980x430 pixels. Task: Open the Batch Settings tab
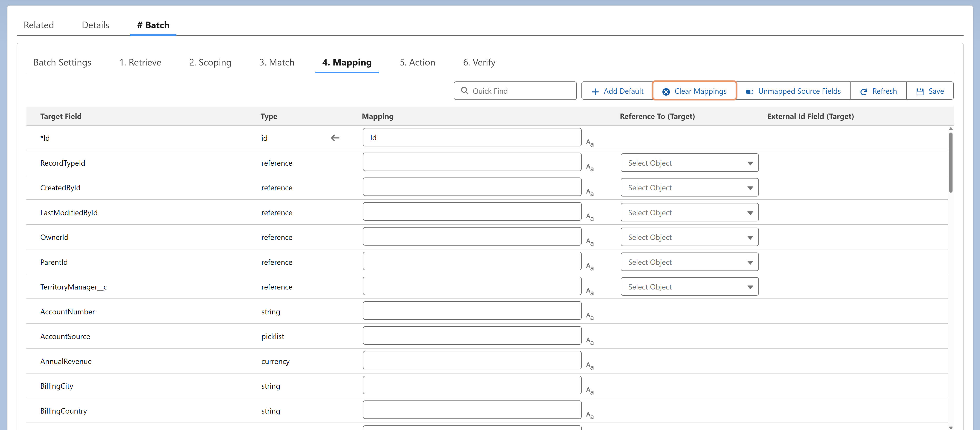click(x=62, y=62)
